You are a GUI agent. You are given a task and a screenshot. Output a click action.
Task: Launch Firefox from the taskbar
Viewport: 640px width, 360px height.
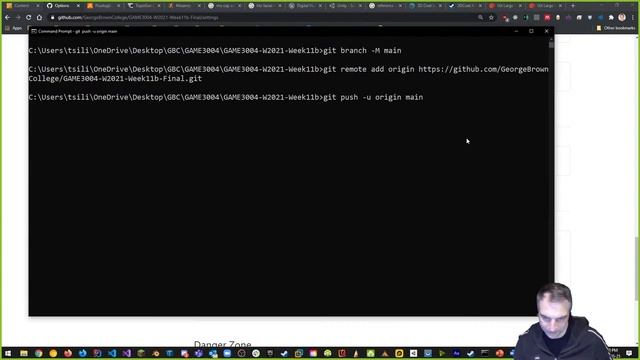[68, 353]
